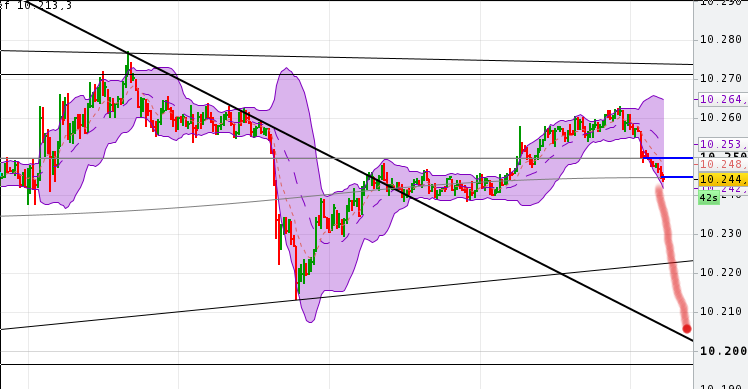Click the 10.270 price axis label
This screenshot has width=748, height=389.
[720, 78]
